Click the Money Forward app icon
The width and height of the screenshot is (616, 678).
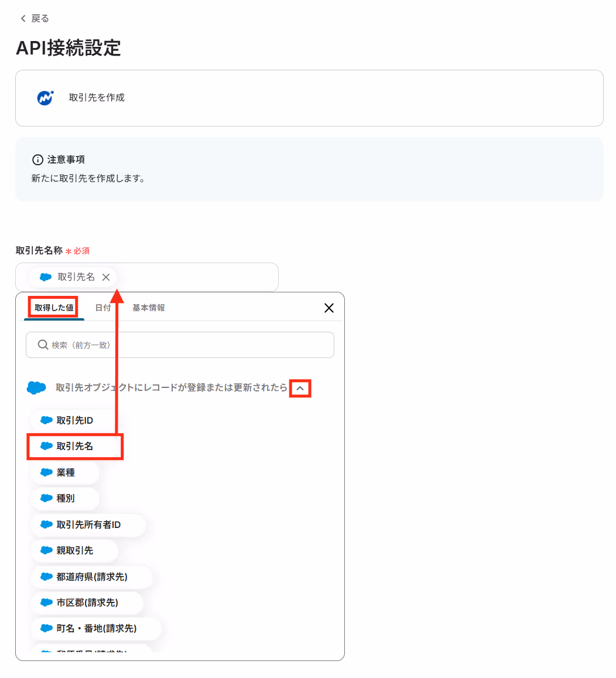coord(45,98)
